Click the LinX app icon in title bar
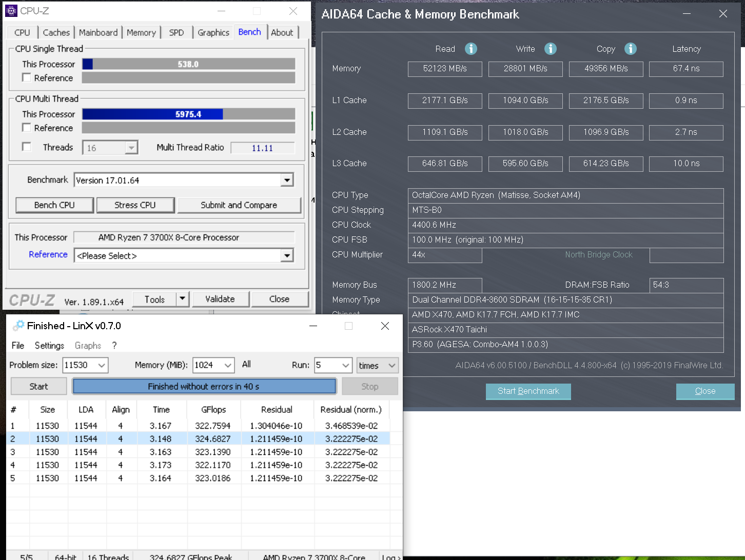The width and height of the screenshot is (745, 560). tap(18, 326)
